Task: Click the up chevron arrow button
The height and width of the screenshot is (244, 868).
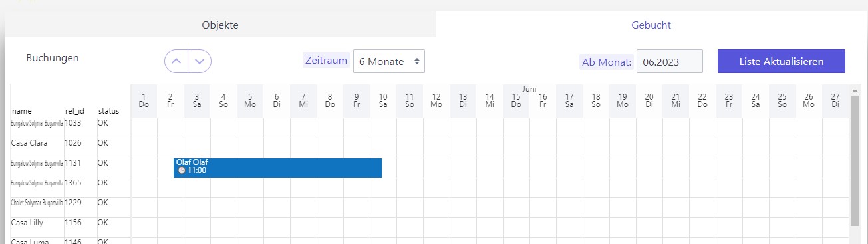Action: coord(176,61)
